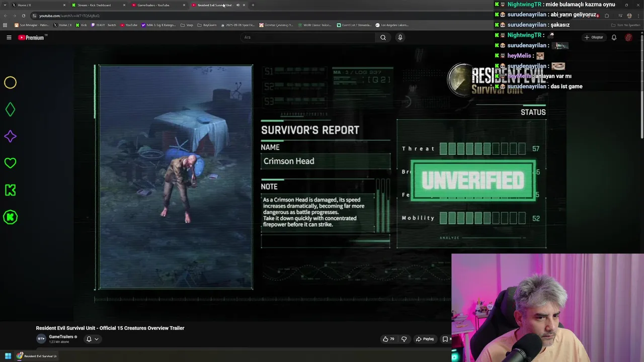Expand the subscription notification bell dropdown
The width and height of the screenshot is (644, 362).
93,339
